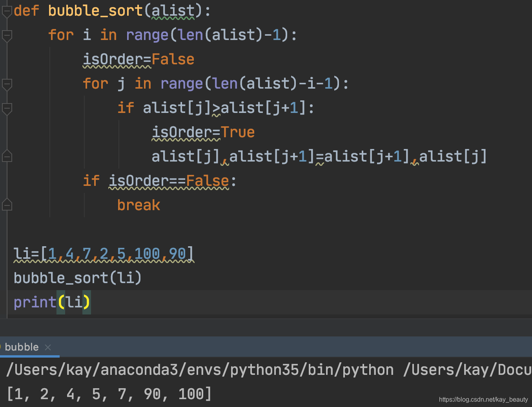Click 'range(len(alist)-i-1)' in the inner loop

pos(250,84)
